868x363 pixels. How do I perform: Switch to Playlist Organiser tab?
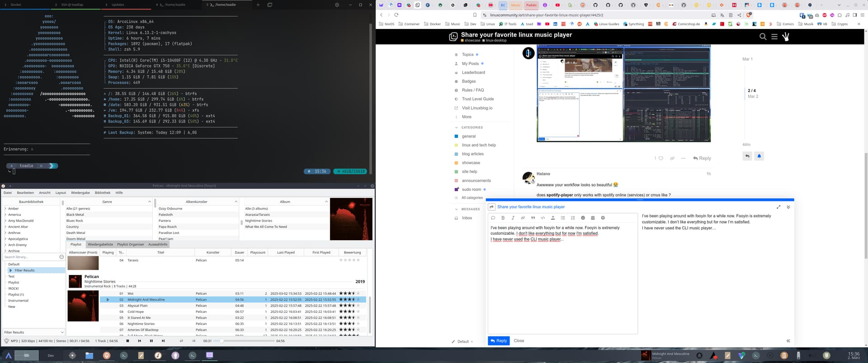click(131, 244)
